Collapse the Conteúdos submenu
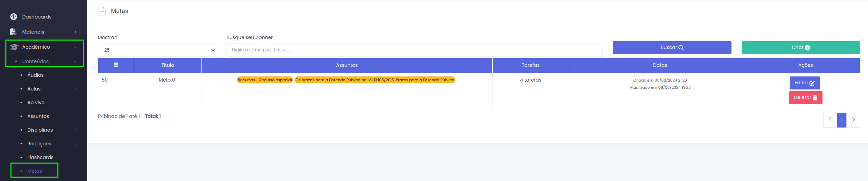Image resolution: width=868 pixels, height=181 pixels. point(75,62)
